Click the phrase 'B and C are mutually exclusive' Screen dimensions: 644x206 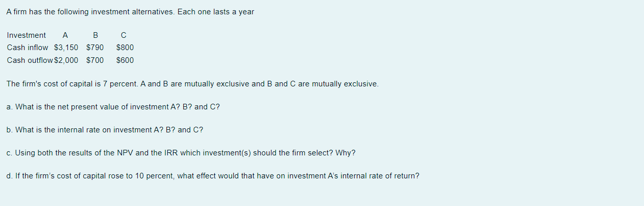tap(323, 84)
